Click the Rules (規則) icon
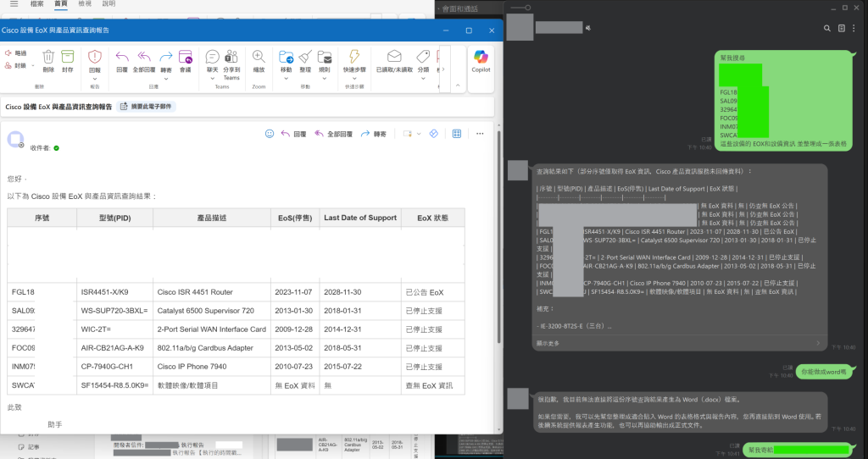Image resolution: width=868 pixels, height=459 pixels. pyautogui.click(x=325, y=57)
